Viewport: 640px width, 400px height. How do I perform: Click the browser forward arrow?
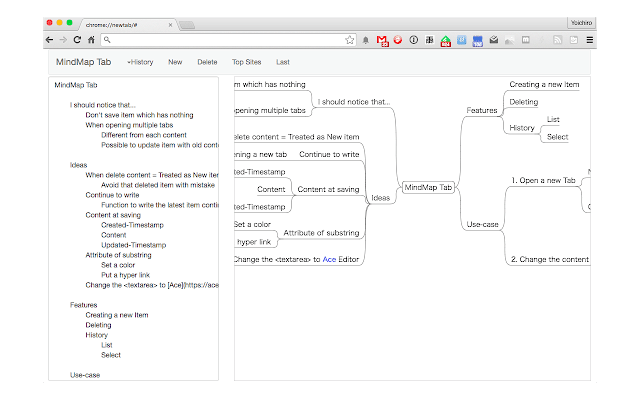pos(64,40)
